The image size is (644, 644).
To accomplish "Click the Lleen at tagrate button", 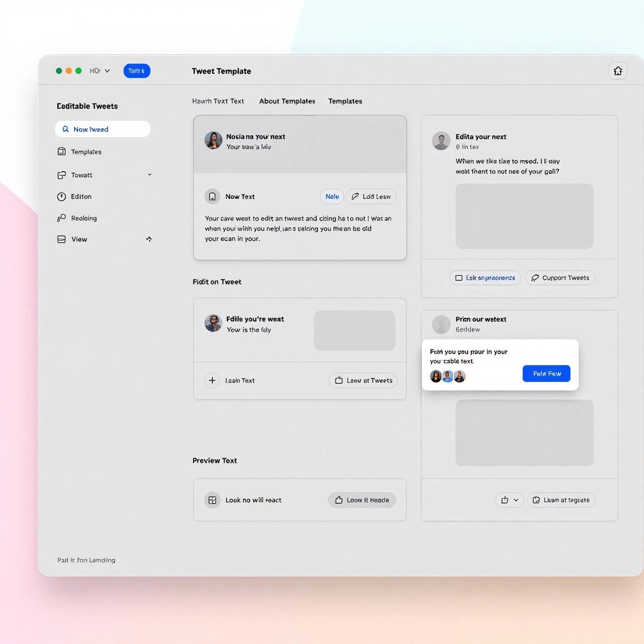I will [x=561, y=500].
